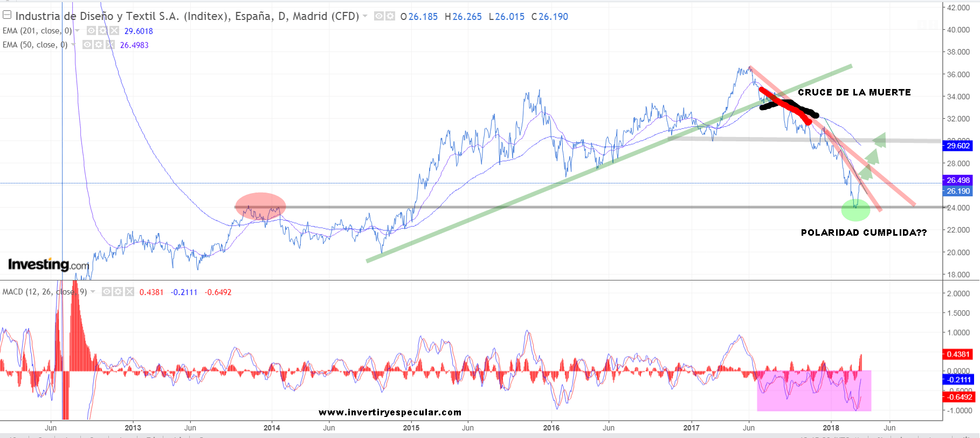This screenshot has height=438, width=980.
Task: Remove the EMA 201 indicator
Action: click(114, 31)
